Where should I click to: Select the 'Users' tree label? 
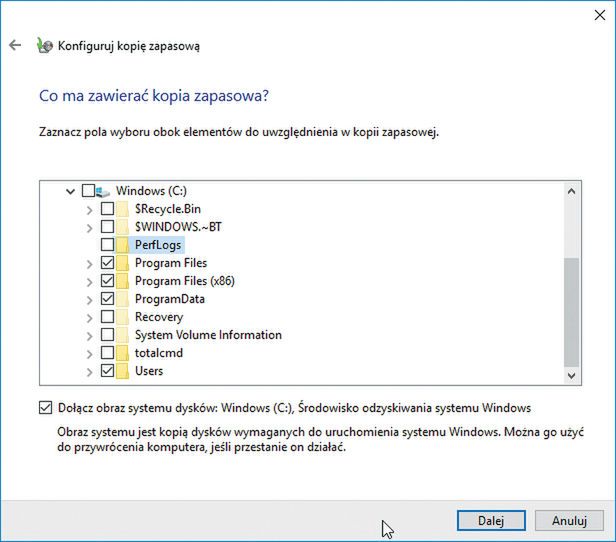(149, 371)
